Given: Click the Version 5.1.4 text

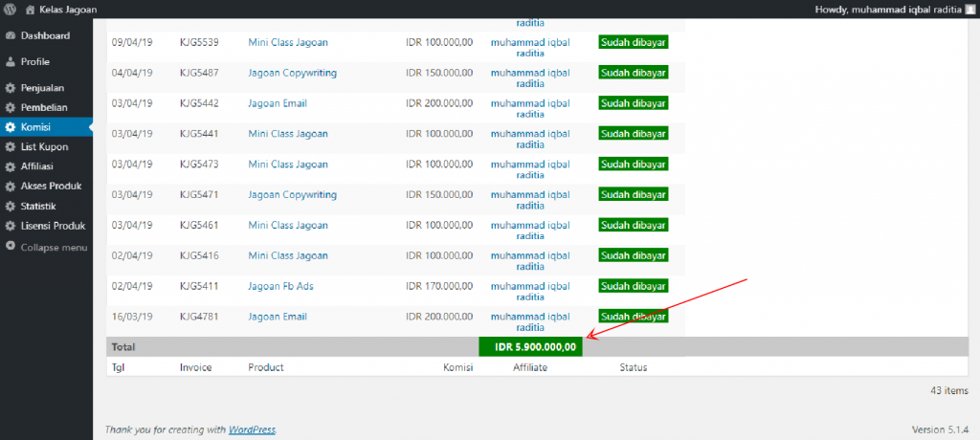Looking at the screenshot, I should coord(941,430).
